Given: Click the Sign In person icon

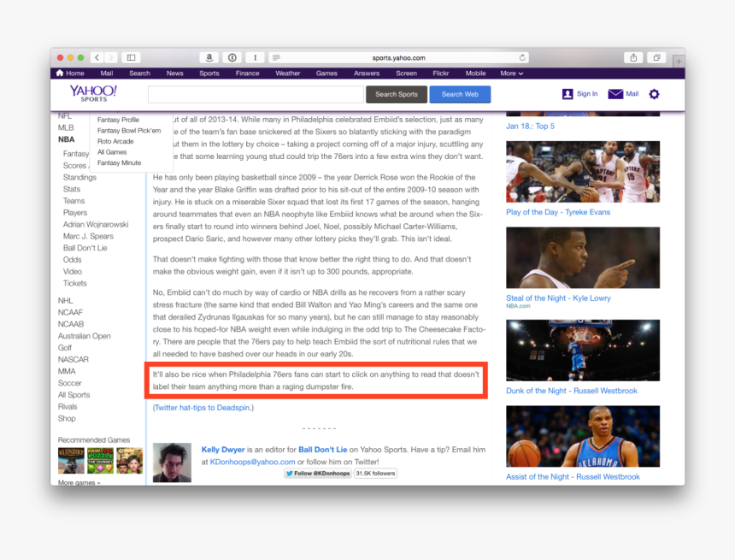Looking at the screenshot, I should (x=566, y=94).
